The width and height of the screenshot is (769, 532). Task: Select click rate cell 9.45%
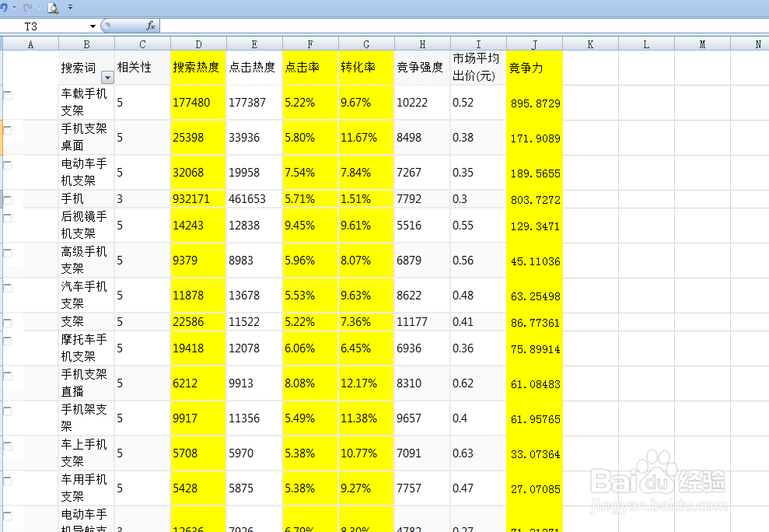(310, 226)
